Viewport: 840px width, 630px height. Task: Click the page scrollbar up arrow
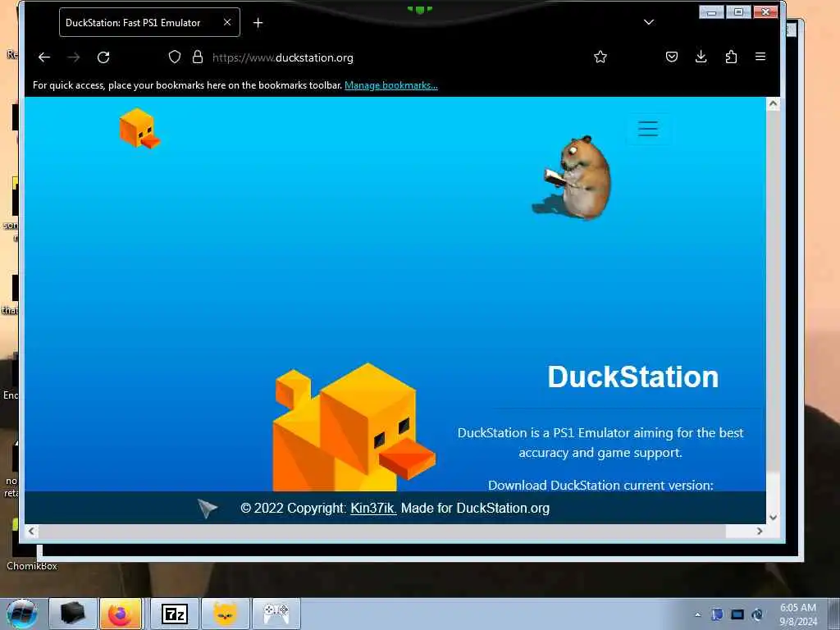773,104
